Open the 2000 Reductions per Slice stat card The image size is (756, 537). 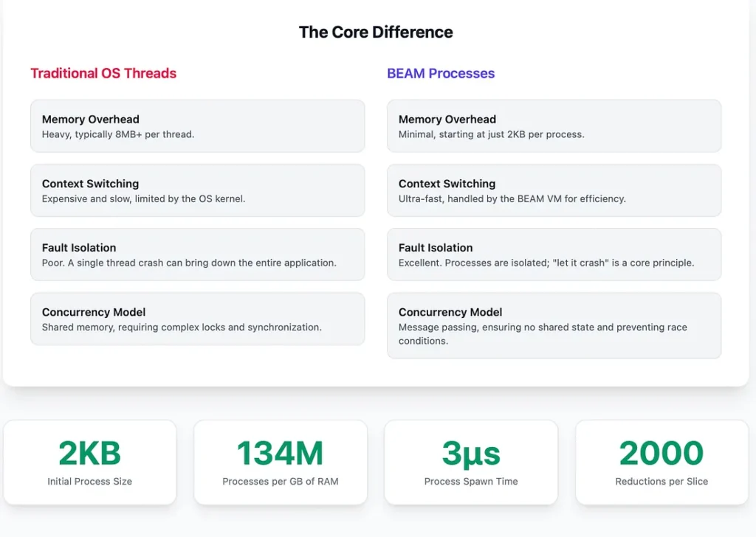(661, 462)
